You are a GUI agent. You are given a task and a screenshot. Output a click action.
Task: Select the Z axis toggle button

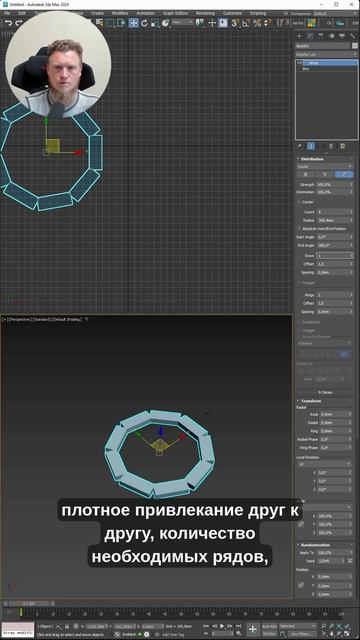point(344,174)
